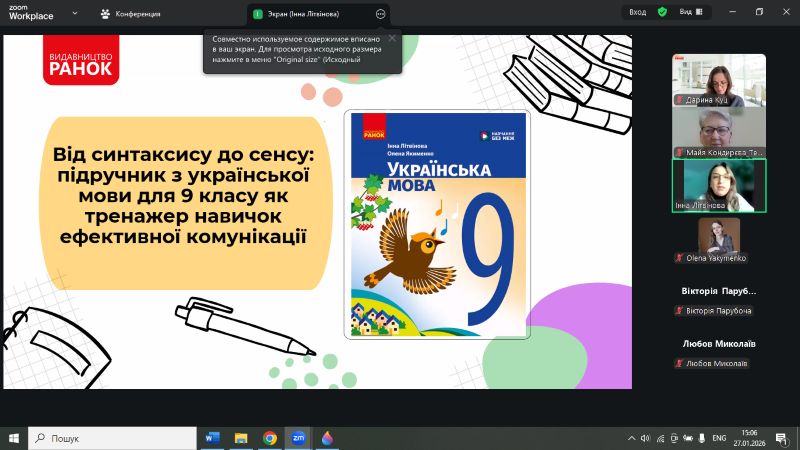The image size is (800, 450).
Task: Click the slide title text block
Action: click(183, 195)
